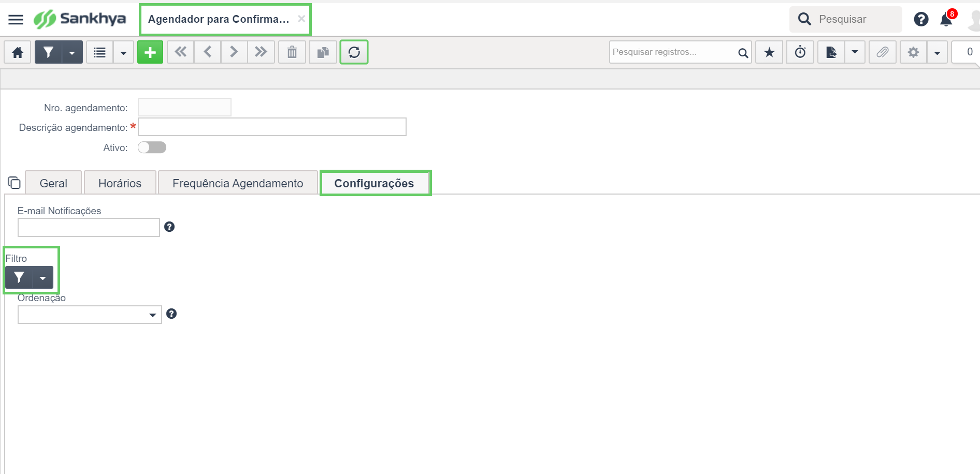
Task: Toggle the Ativo switch
Action: [152, 147]
